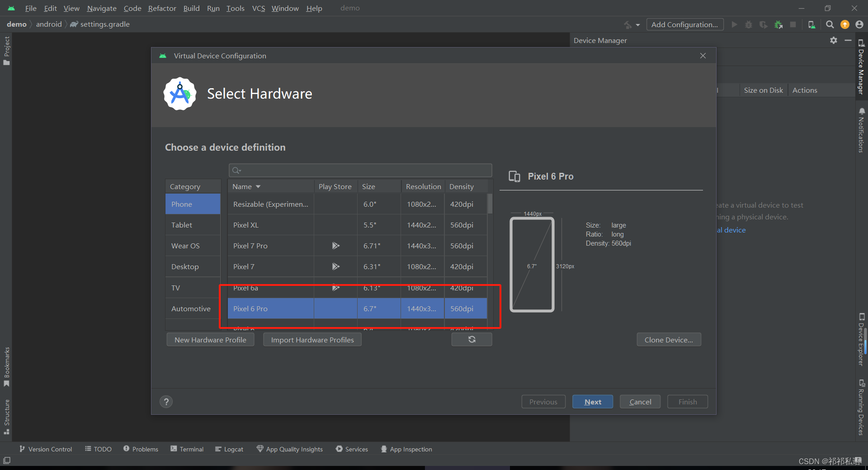
Task: Open the File menu
Action: pyautogui.click(x=31, y=8)
